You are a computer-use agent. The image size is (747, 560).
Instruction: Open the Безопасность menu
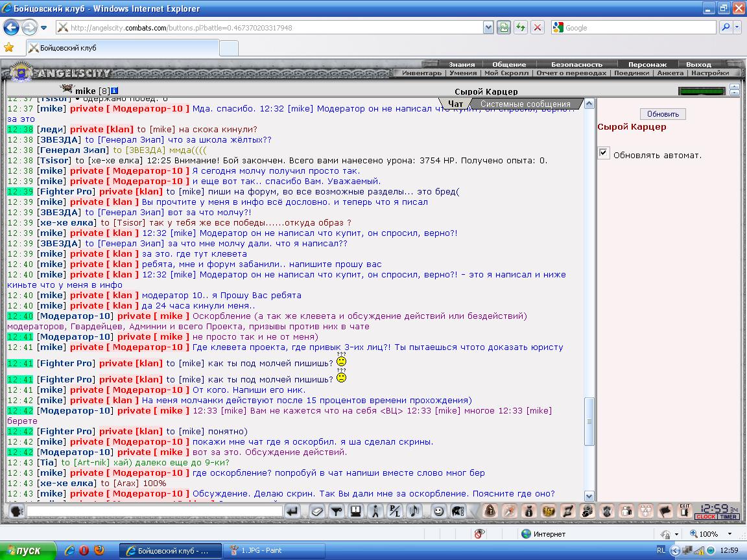click(x=576, y=64)
